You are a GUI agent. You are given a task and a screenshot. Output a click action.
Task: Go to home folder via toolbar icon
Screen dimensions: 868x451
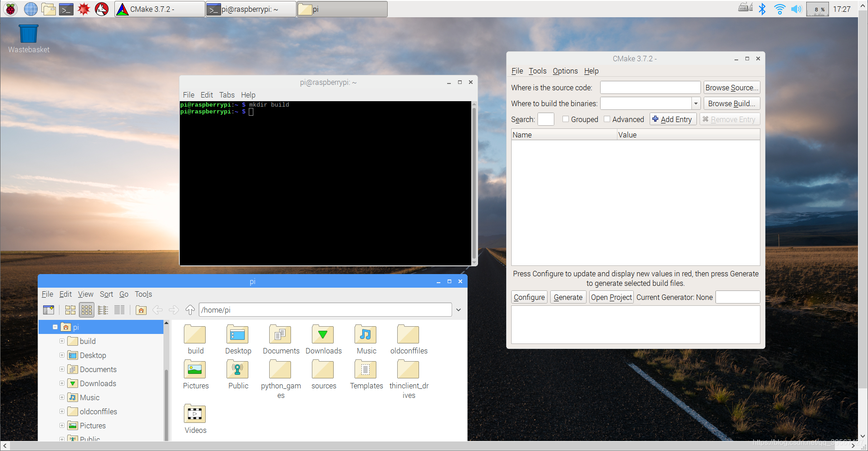(x=141, y=310)
